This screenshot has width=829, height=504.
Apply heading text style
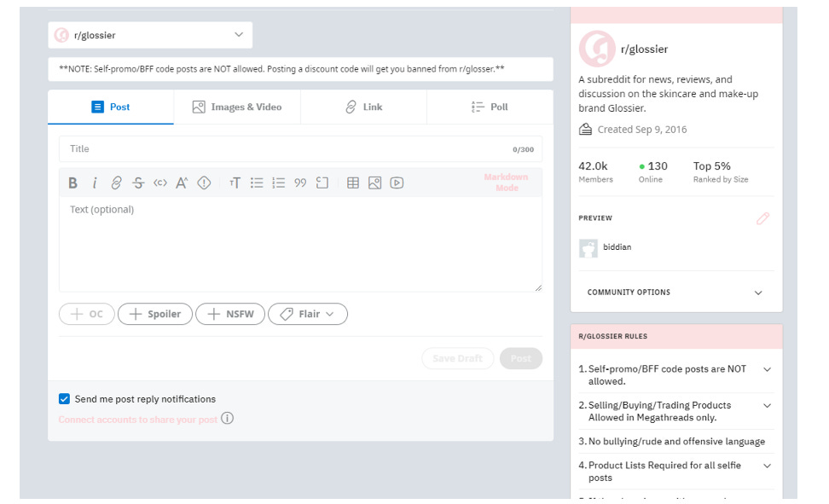235,183
